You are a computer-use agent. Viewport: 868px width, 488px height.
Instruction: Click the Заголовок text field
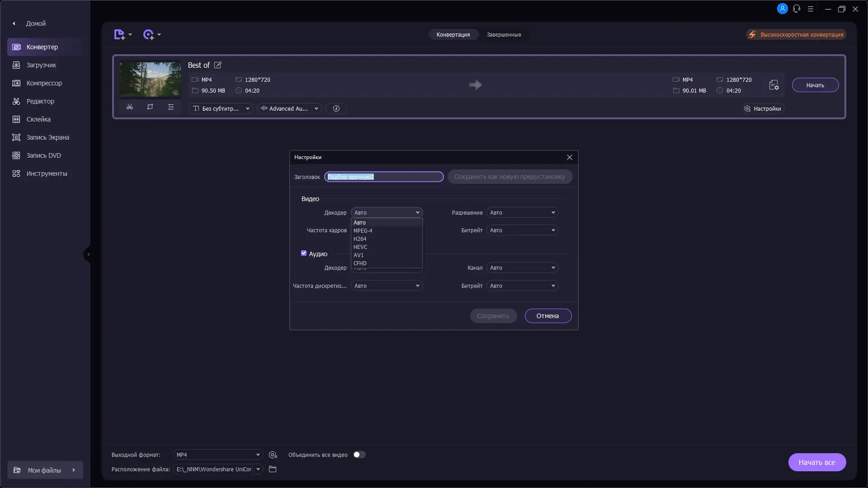[x=383, y=177]
